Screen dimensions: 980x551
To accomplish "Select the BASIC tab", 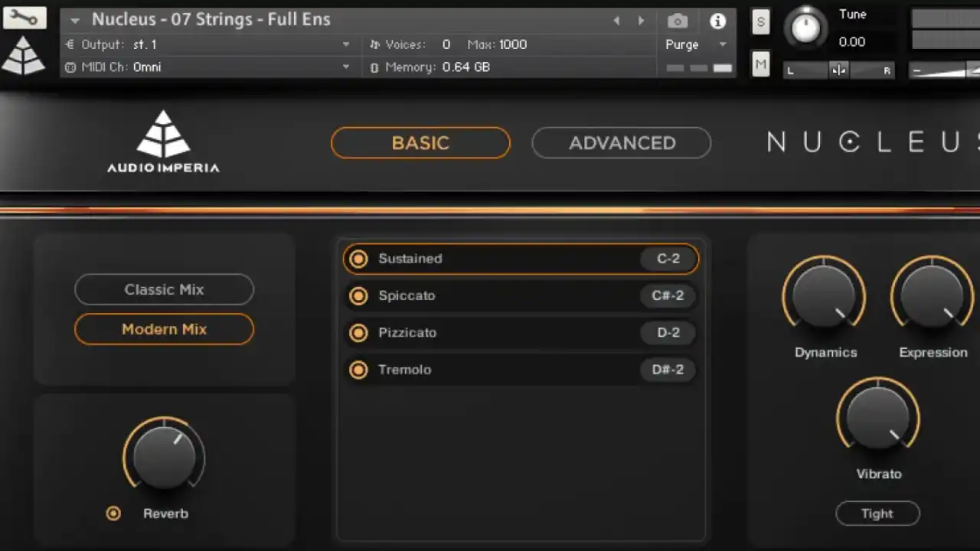I will tap(420, 143).
